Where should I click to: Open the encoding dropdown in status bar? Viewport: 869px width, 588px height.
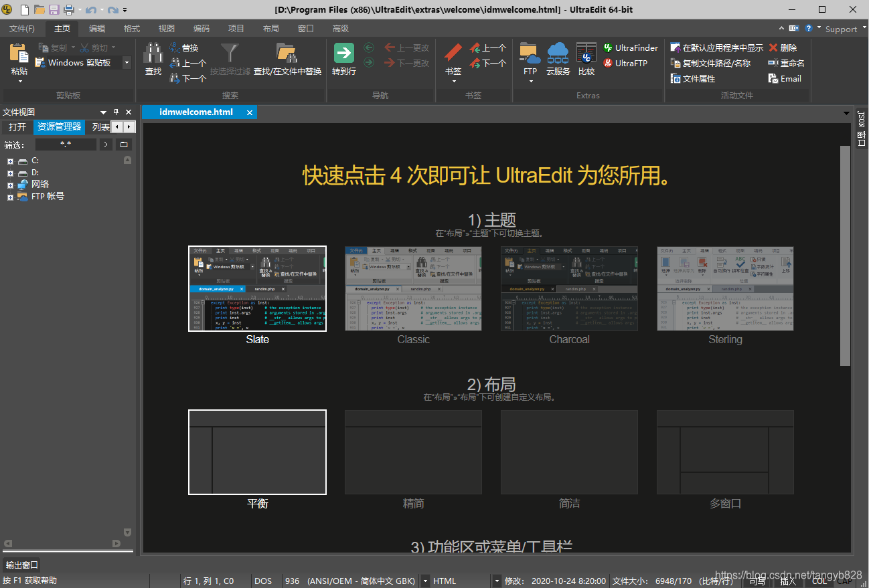425,581
